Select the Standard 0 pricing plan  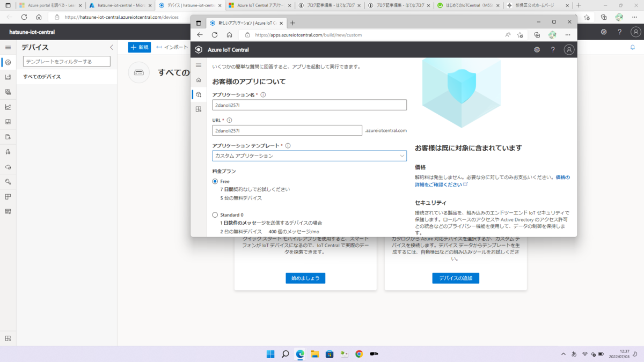point(215,215)
